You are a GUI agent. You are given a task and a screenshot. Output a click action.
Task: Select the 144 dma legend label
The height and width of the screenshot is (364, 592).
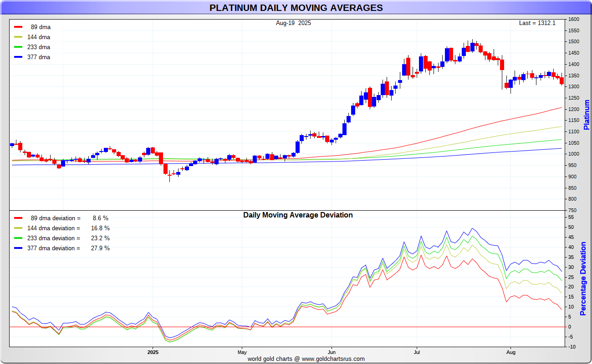(39, 37)
